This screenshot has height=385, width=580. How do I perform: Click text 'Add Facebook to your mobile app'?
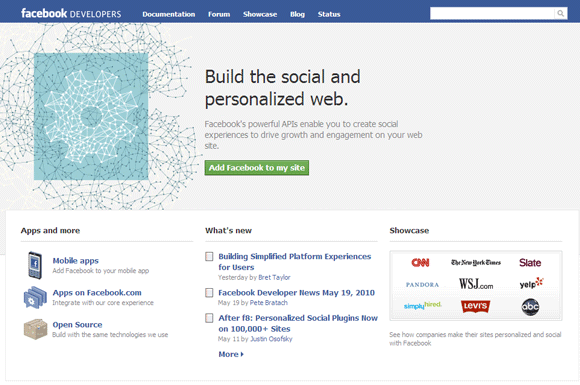[x=101, y=271]
